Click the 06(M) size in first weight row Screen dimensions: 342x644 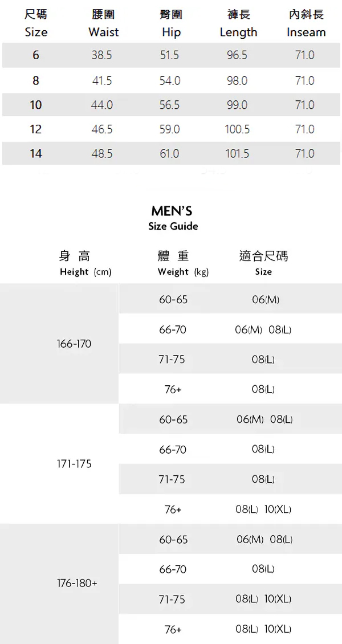pyautogui.click(x=266, y=300)
